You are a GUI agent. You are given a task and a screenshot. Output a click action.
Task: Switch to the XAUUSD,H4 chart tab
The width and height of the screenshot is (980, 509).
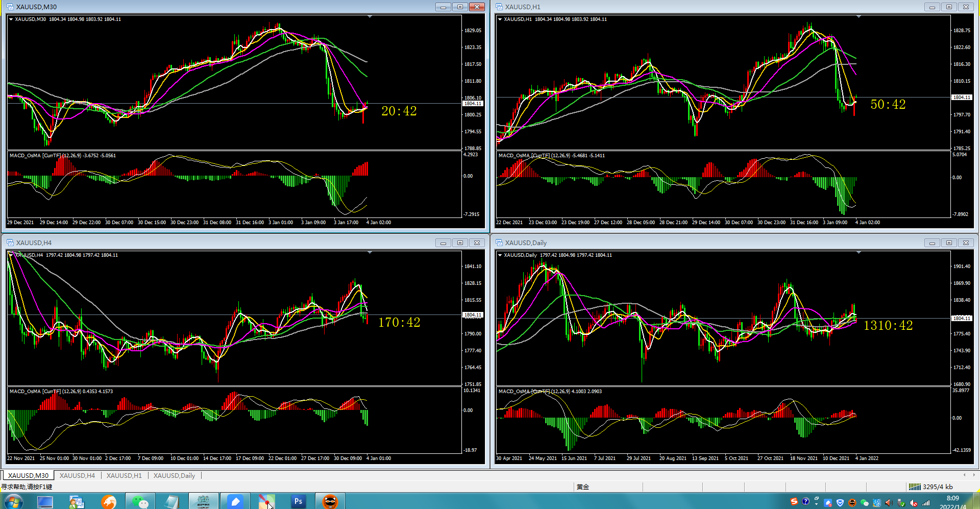(x=77, y=475)
